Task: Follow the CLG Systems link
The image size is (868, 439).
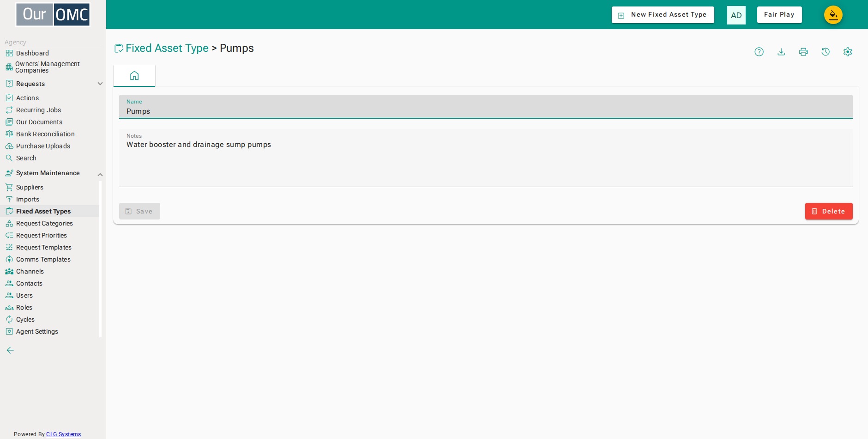Action: pyautogui.click(x=63, y=434)
